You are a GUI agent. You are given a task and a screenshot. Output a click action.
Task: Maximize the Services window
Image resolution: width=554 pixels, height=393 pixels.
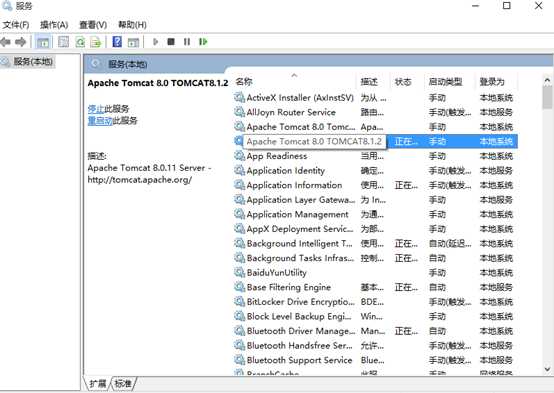pyautogui.click(x=507, y=6)
